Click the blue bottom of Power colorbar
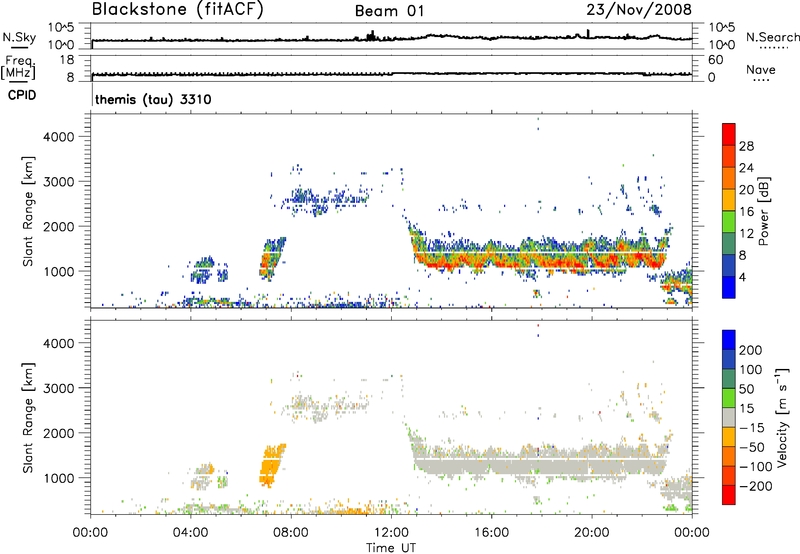 coord(729,287)
